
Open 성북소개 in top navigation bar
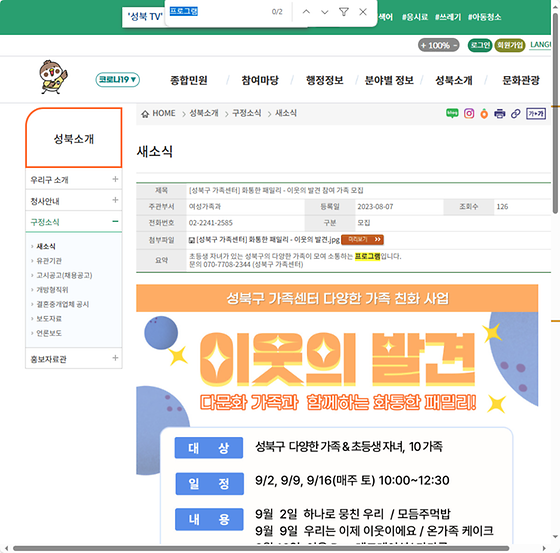coord(454,80)
